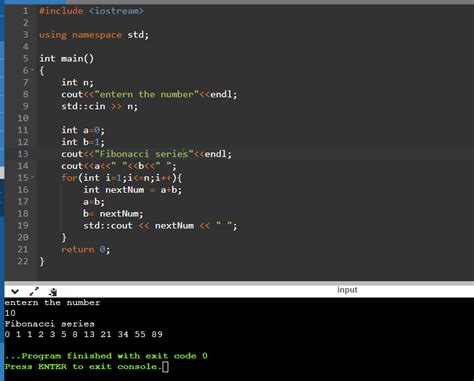The width and height of the screenshot is (474, 381).
Task: Click 'Fibonacci series' heading in console output
Action: tap(50, 324)
